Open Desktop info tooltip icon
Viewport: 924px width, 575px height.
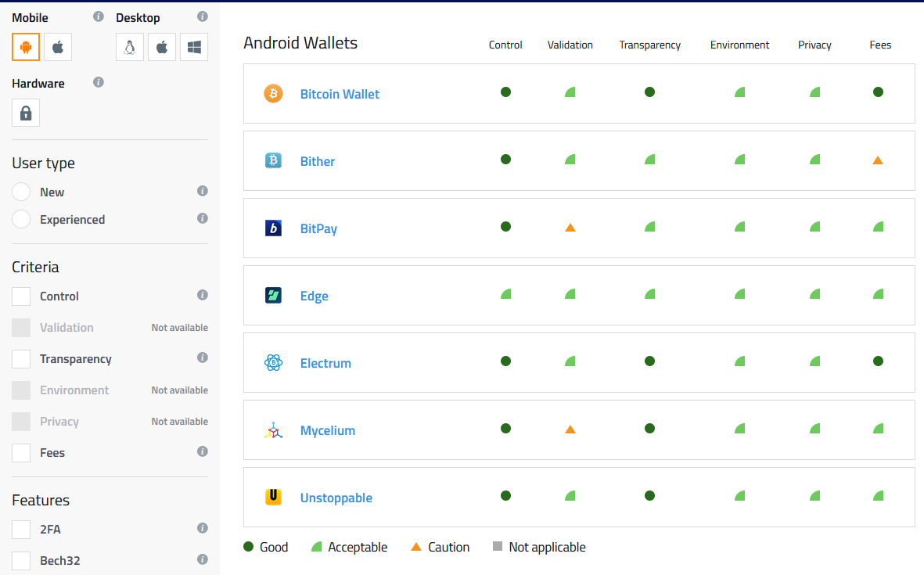(x=203, y=16)
